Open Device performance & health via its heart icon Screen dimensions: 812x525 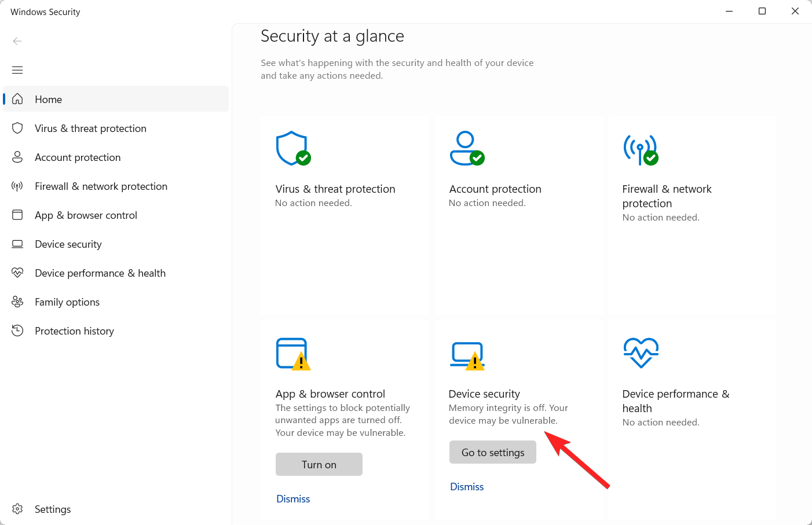tap(17, 273)
